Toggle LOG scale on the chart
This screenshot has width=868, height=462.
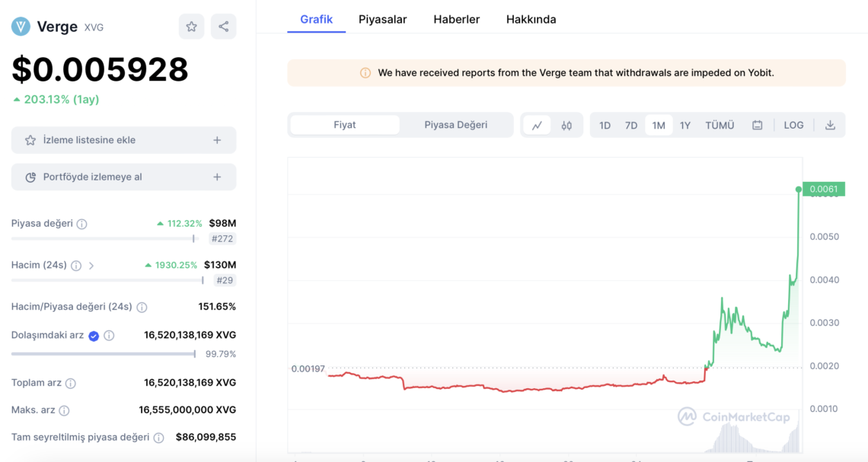[x=793, y=126]
